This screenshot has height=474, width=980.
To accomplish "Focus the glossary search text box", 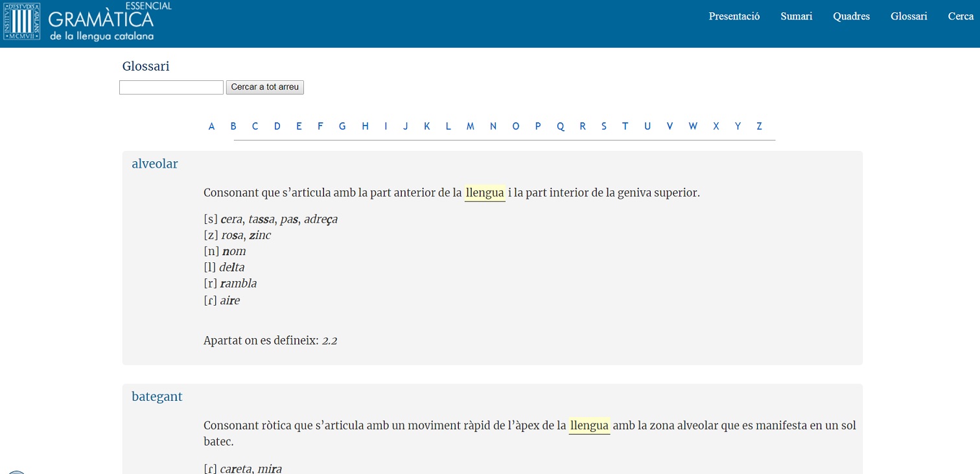I will [x=171, y=87].
